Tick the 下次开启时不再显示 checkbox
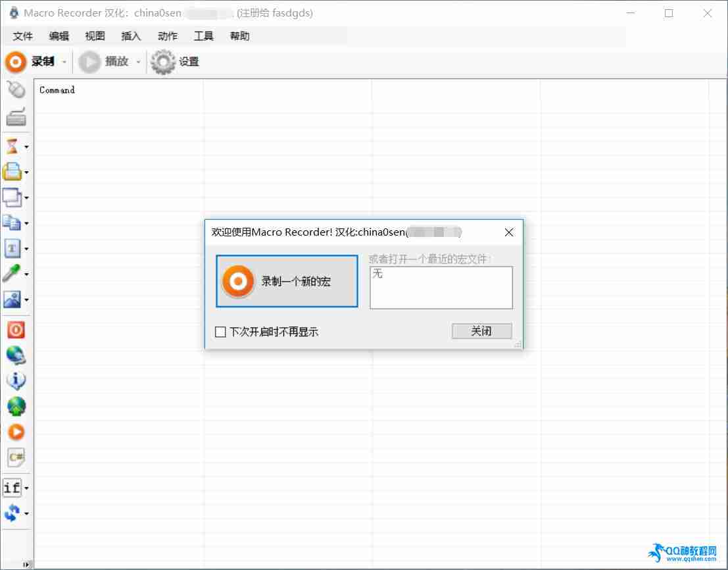Viewport: 728px width, 570px height. [220, 332]
